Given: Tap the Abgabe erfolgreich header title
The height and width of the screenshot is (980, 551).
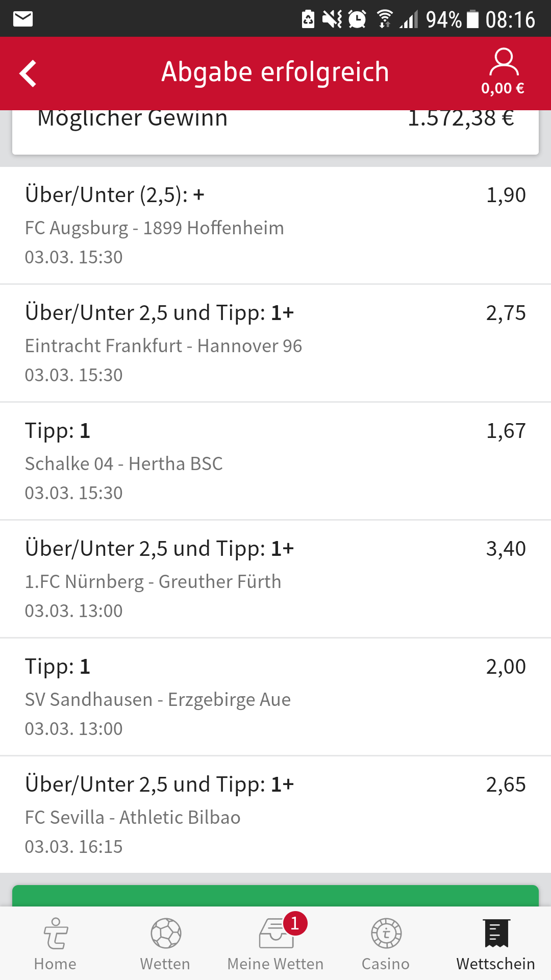Looking at the screenshot, I should click(275, 72).
